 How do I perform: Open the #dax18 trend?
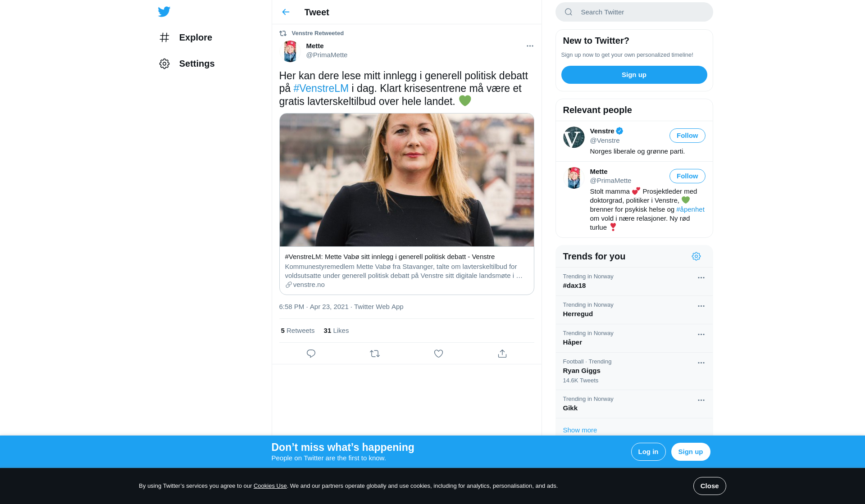coord(634,282)
